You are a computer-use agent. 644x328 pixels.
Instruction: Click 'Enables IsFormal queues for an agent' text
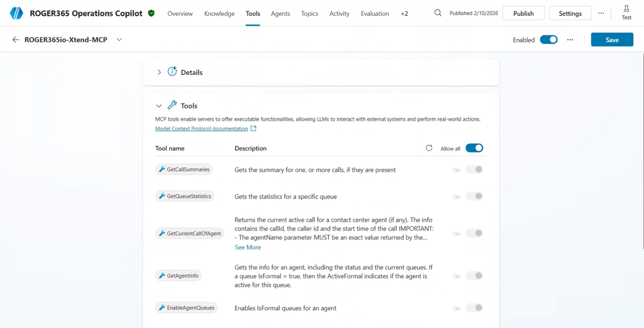[286, 308]
